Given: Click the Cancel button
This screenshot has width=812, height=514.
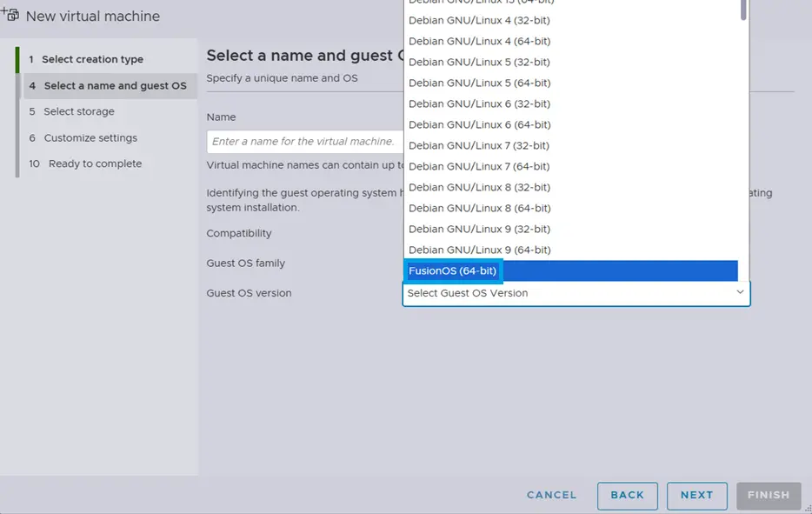Looking at the screenshot, I should coord(551,496).
